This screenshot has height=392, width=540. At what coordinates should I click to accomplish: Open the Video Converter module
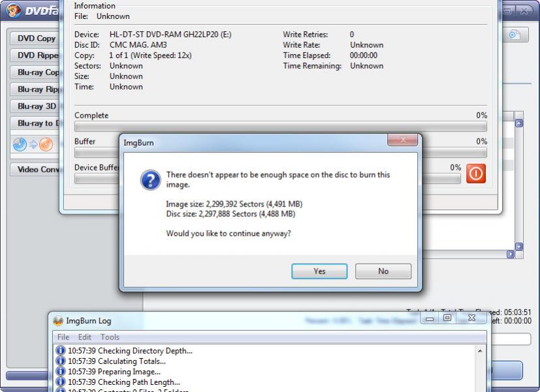pos(36,169)
